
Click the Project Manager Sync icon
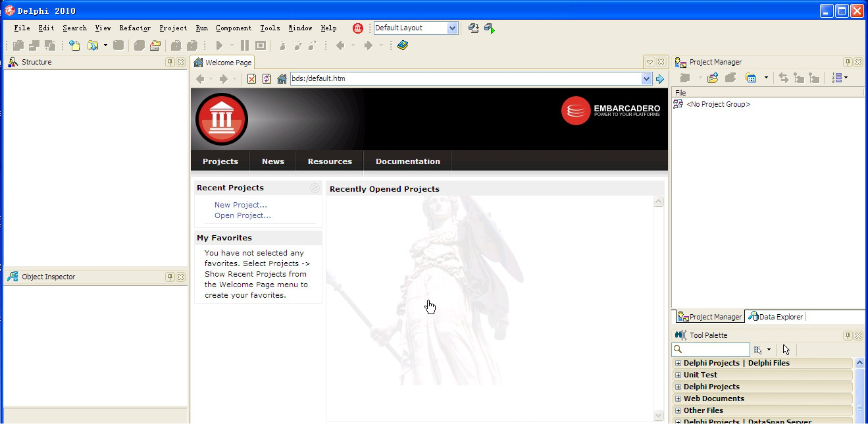point(783,78)
